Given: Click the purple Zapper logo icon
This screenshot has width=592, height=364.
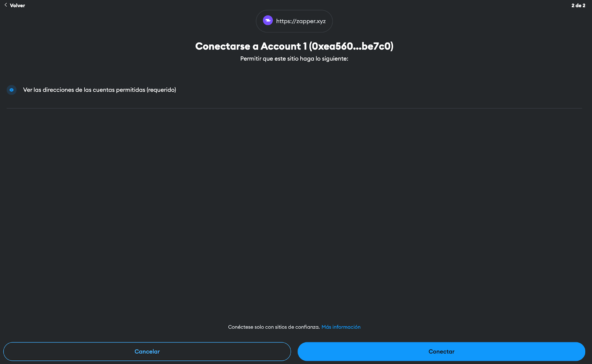Looking at the screenshot, I should click(268, 21).
